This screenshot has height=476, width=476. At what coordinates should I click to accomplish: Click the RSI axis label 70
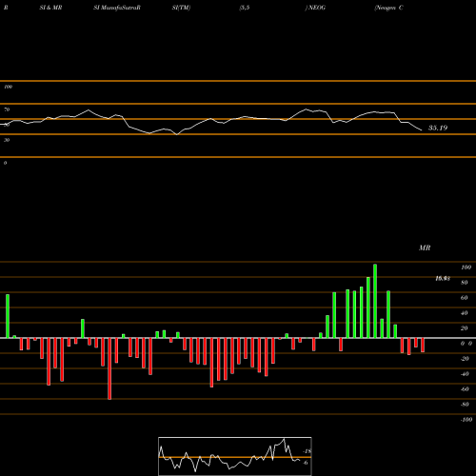coord(7,109)
